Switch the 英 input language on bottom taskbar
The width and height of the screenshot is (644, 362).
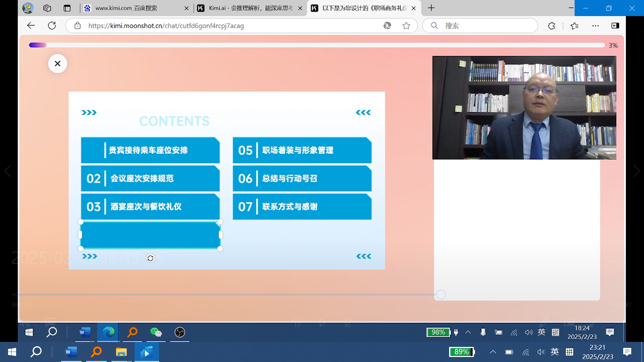click(555, 352)
